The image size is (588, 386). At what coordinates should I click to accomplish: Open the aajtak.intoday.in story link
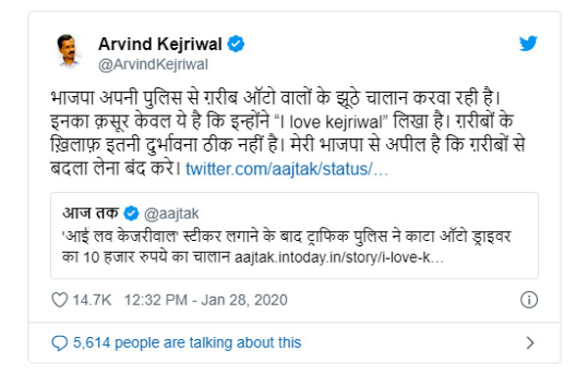pyautogui.click(x=339, y=258)
